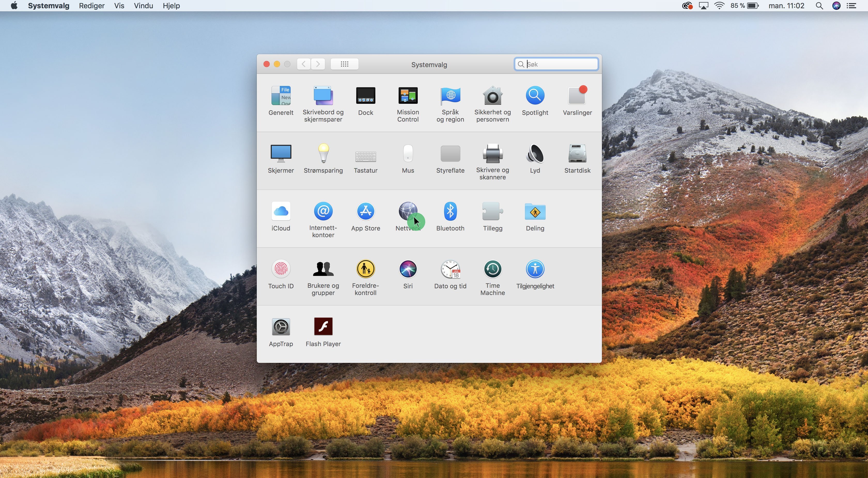Click the Siri menu bar icon
Viewport: 868px width, 478px height.
tap(836, 6)
